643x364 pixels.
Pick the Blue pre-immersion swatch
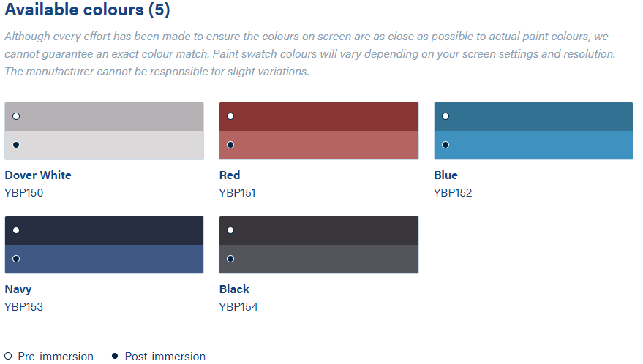(x=533, y=117)
